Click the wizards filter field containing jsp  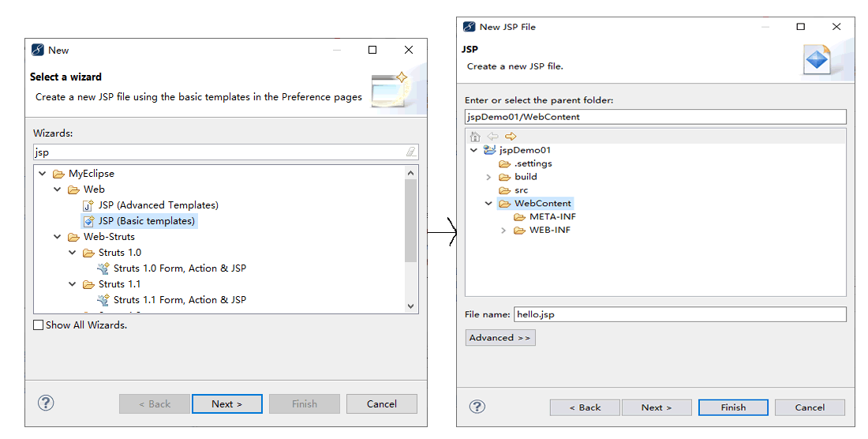click(226, 152)
